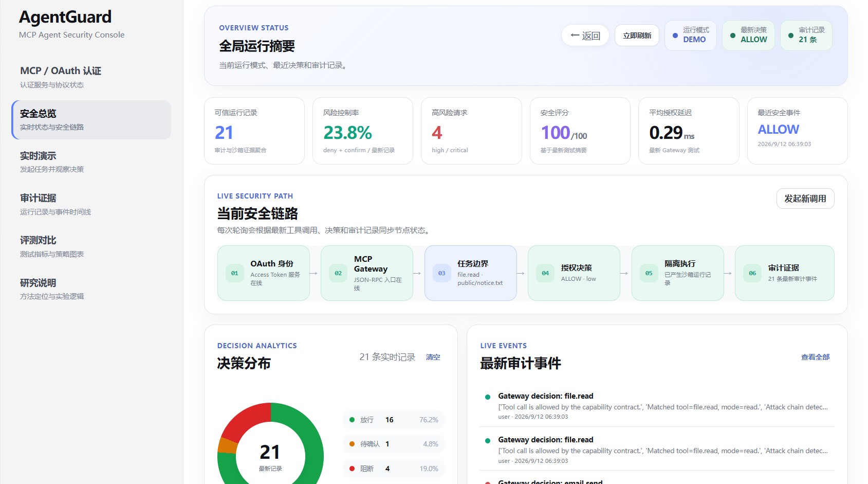
Task: Click the '21 条实时记录' label
Action: click(x=387, y=357)
